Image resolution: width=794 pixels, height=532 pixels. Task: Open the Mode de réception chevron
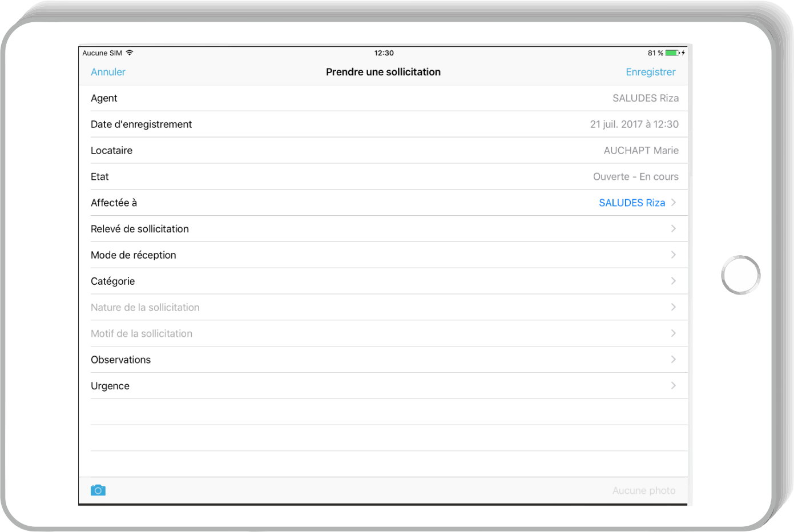point(674,255)
